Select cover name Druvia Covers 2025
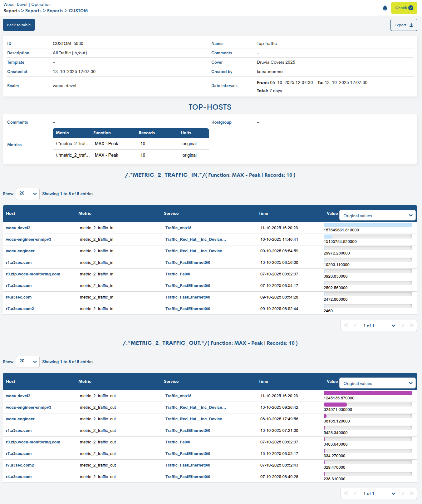 click(276, 62)
